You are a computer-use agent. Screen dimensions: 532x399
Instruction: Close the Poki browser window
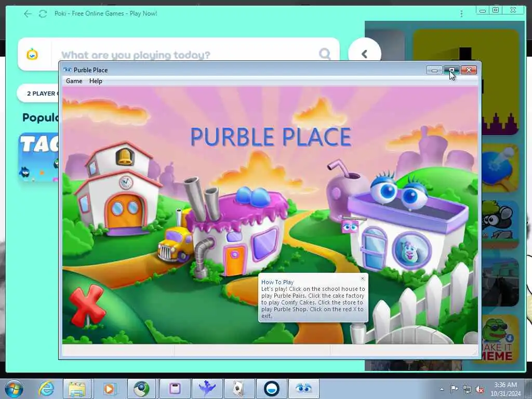(513, 10)
